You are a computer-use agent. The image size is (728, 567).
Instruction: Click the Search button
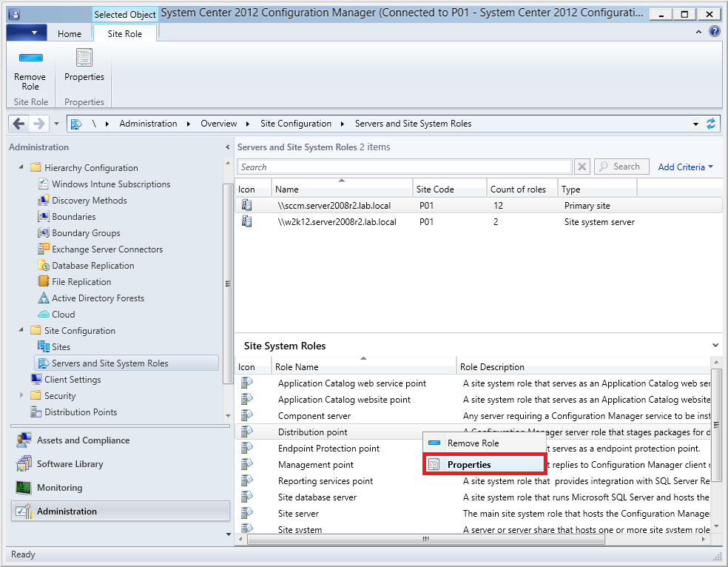[621, 167]
